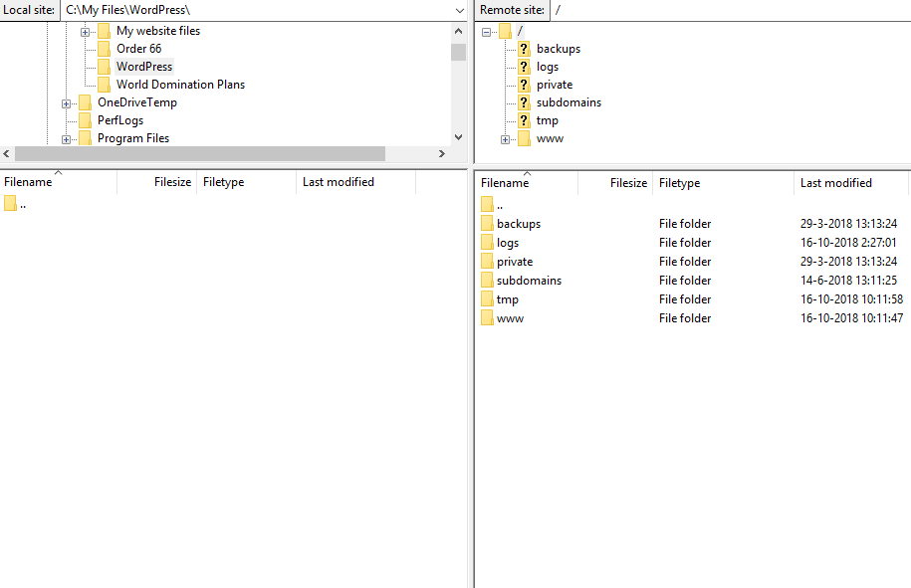Viewport: 911px width, 588px height.
Task: Collapse the remote root folder node
Action: pyautogui.click(x=486, y=32)
